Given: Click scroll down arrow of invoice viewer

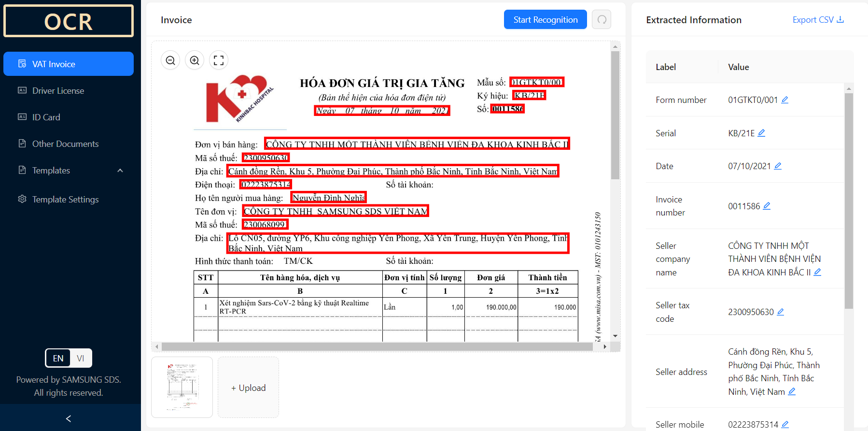Looking at the screenshot, I should tap(615, 336).
